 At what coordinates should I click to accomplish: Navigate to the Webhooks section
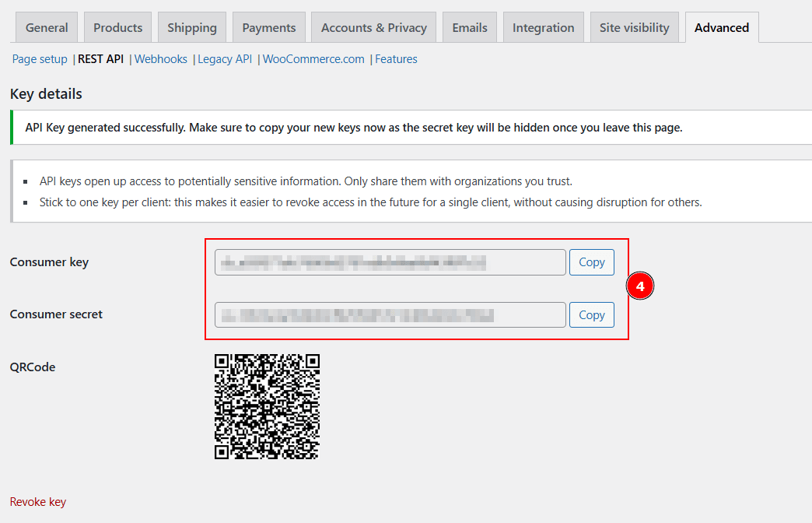point(161,59)
